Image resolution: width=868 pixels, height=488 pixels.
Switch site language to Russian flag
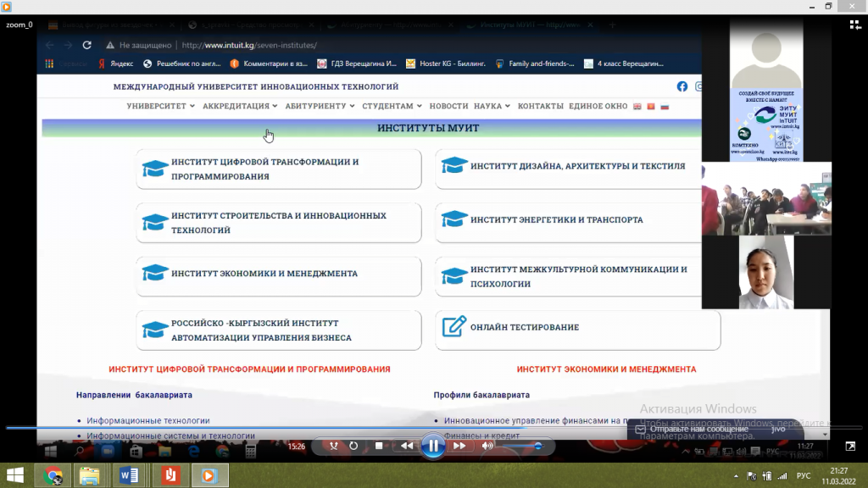tap(665, 106)
